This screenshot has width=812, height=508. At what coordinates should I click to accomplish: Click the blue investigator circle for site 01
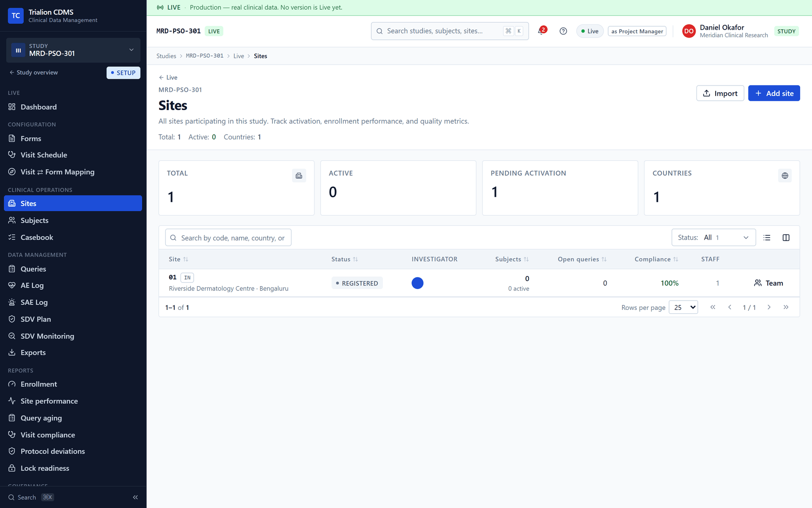417,283
